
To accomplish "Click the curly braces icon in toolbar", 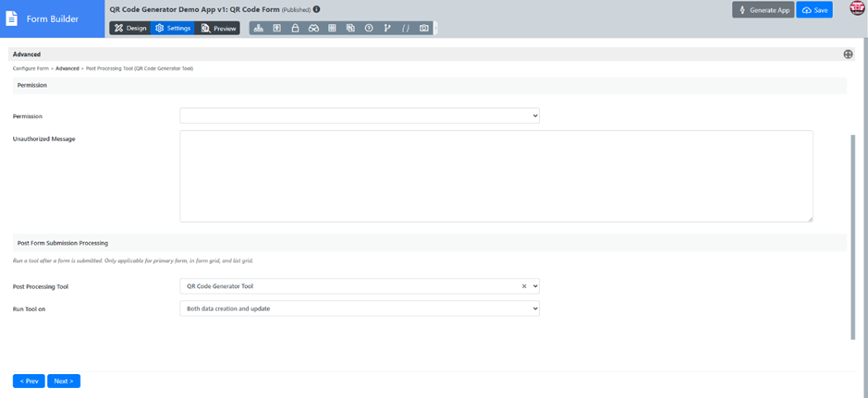I will [x=406, y=29].
